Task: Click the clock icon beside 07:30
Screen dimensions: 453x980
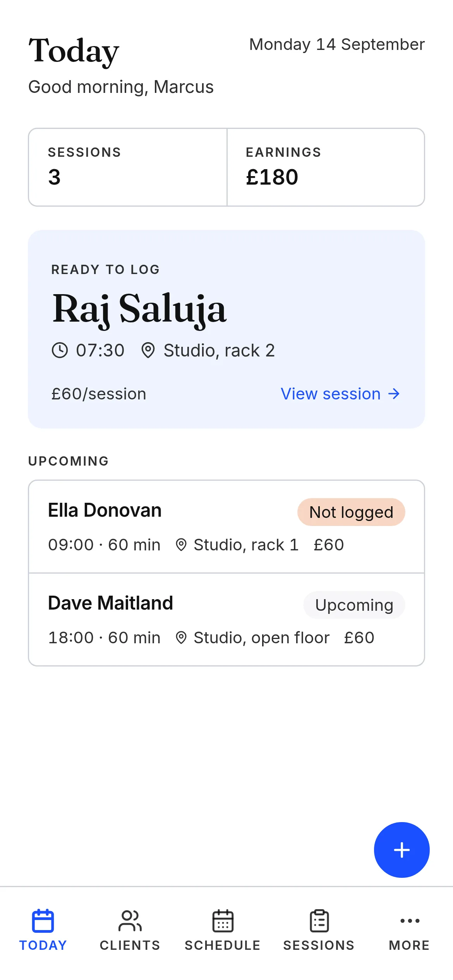Action: coord(60,350)
